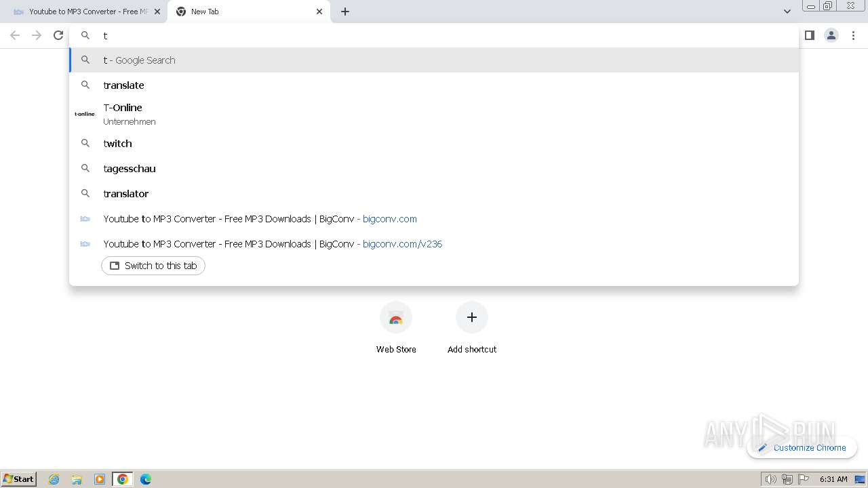The height and width of the screenshot is (488, 868).
Task: Open Microsoft Edge from taskbar
Action: pyautogui.click(x=146, y=479)
